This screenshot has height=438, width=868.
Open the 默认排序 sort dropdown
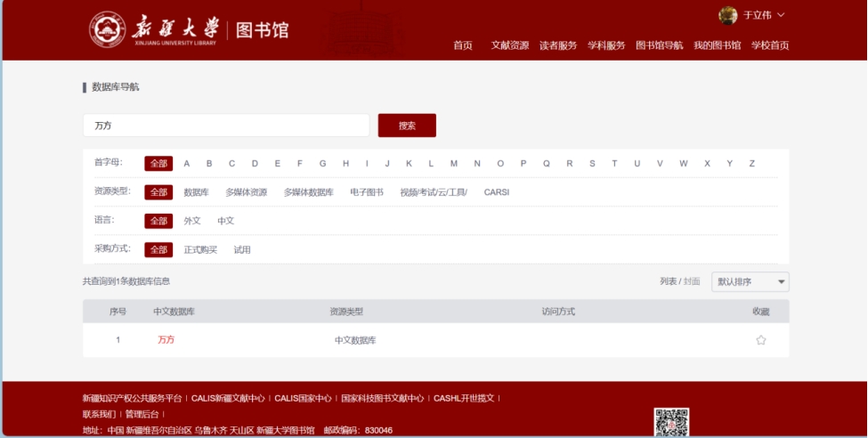tap(750, 282)
